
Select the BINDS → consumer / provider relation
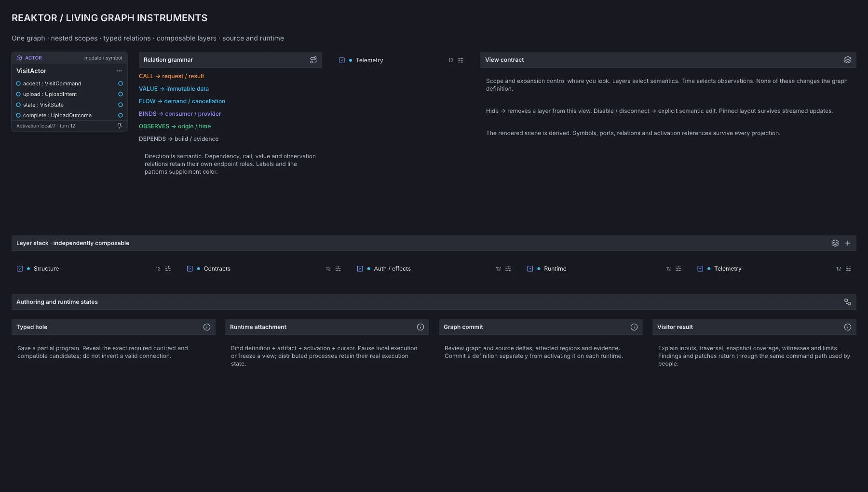(180, 114)
